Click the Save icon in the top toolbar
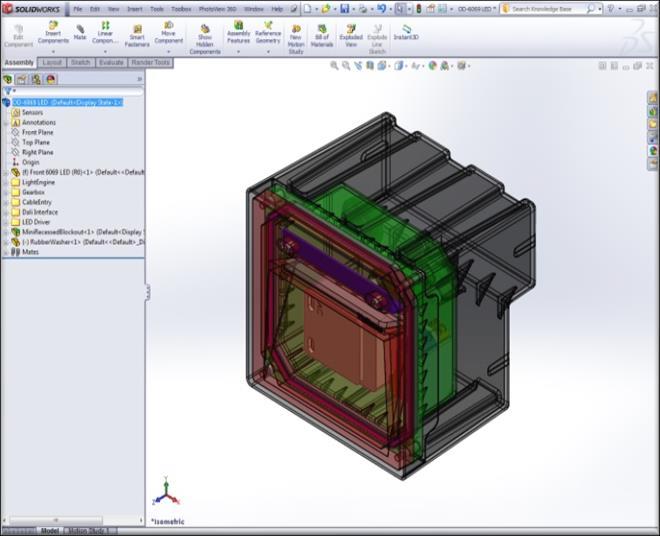660x536 pixels. tap(345, 8)
